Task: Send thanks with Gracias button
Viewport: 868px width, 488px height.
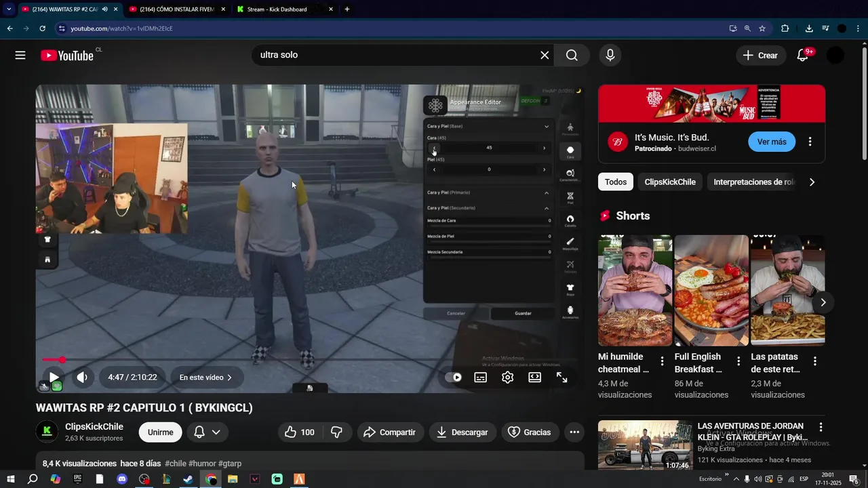Action: coord(530,432)
